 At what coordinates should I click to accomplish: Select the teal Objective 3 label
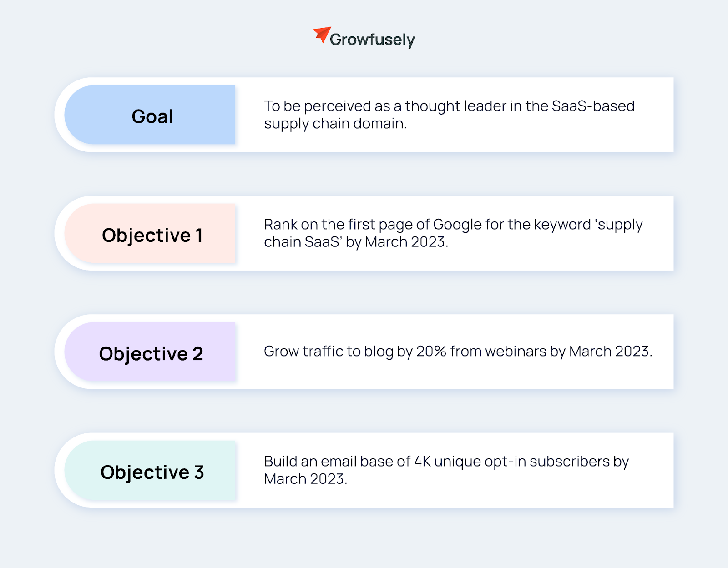pyautogui.click(x=150, y=470)
